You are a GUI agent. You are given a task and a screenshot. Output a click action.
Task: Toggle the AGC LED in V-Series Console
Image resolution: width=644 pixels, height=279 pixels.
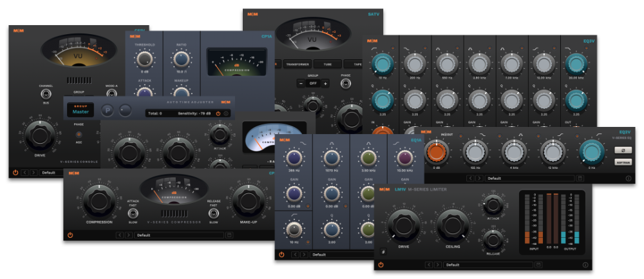79,135
